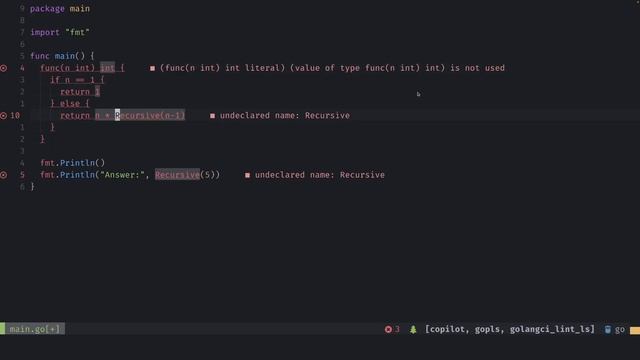Click the Recursive(n-1) call on the cursor line
This screenshot has width=640, height=360.
pyautogui.click(x=150, y=116)
